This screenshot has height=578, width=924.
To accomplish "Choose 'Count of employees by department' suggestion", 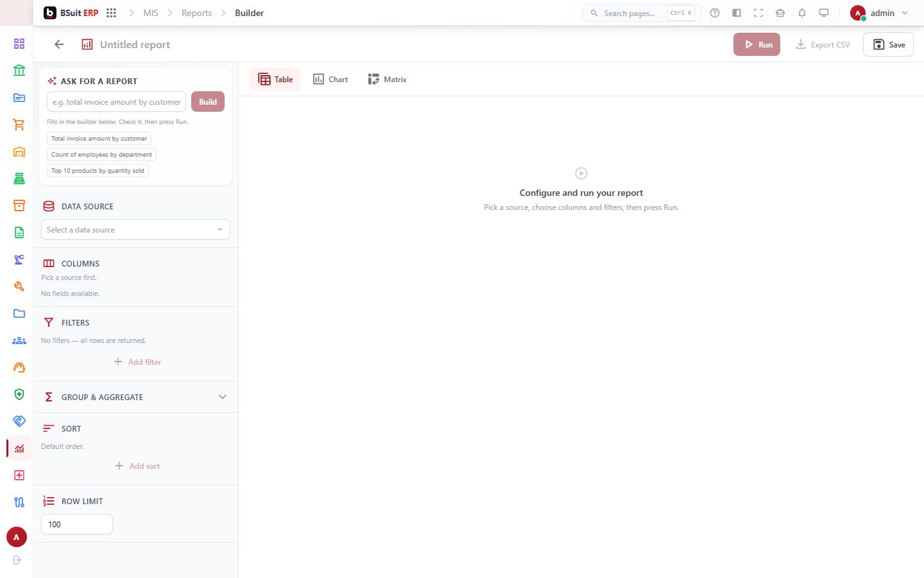I will click(x=101, y=154).
